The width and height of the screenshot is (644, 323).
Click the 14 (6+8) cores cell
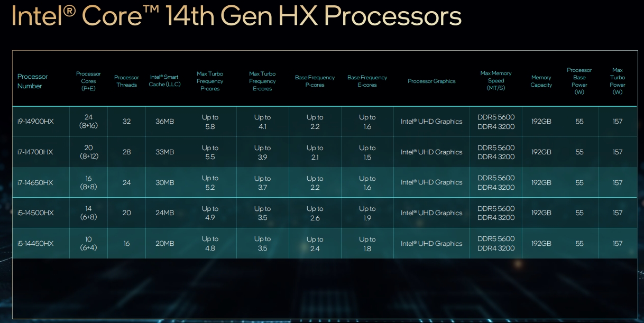tap(88, 213)
